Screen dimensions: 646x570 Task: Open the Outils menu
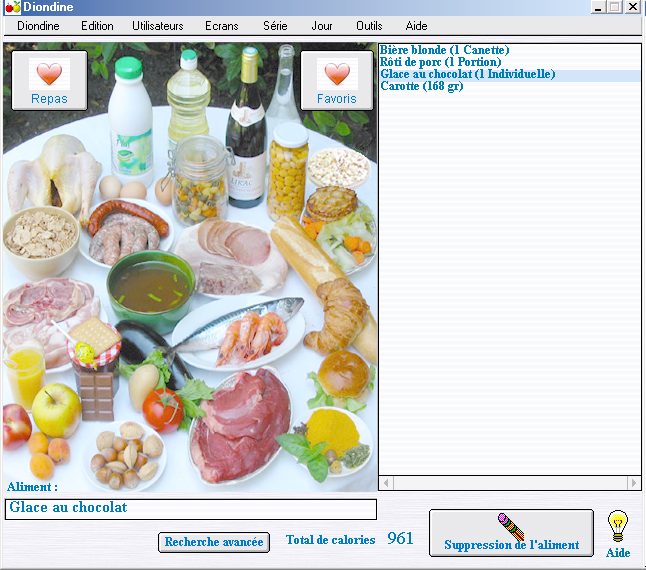pyautogui.click(x=369, y=26)
